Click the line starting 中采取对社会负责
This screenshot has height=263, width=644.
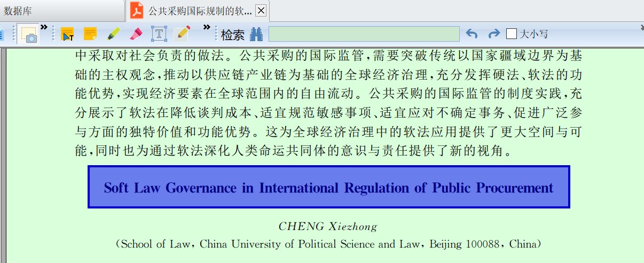(x=328, y=55)
